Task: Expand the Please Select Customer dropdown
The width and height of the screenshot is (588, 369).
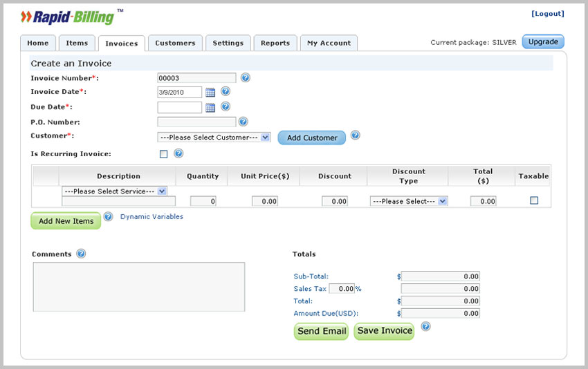Action: coord(214,138)
